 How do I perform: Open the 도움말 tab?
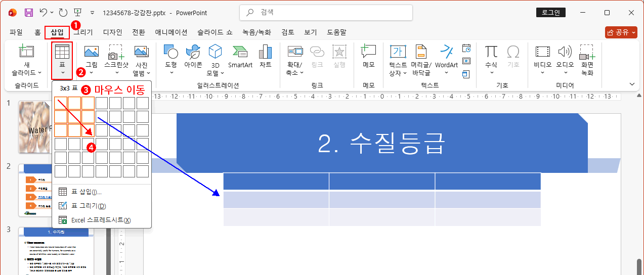(336, 32)
